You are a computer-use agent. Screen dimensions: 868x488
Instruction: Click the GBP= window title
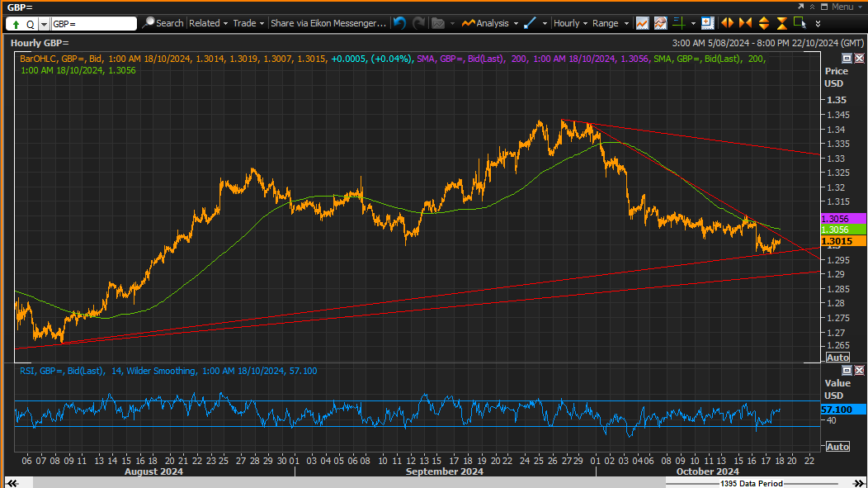[20, 7]
